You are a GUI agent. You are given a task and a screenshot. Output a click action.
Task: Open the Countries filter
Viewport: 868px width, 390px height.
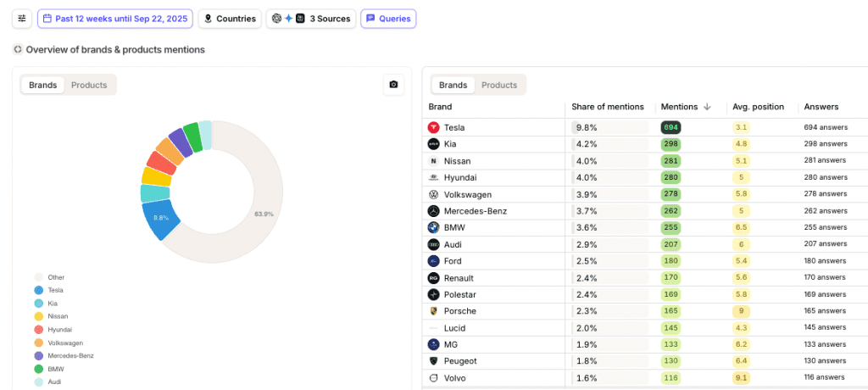230,19
